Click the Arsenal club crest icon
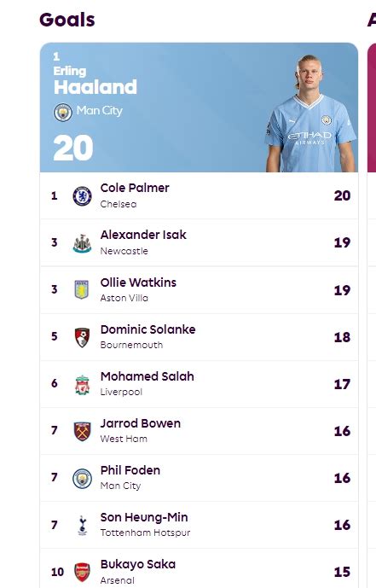 pos(83,573)
